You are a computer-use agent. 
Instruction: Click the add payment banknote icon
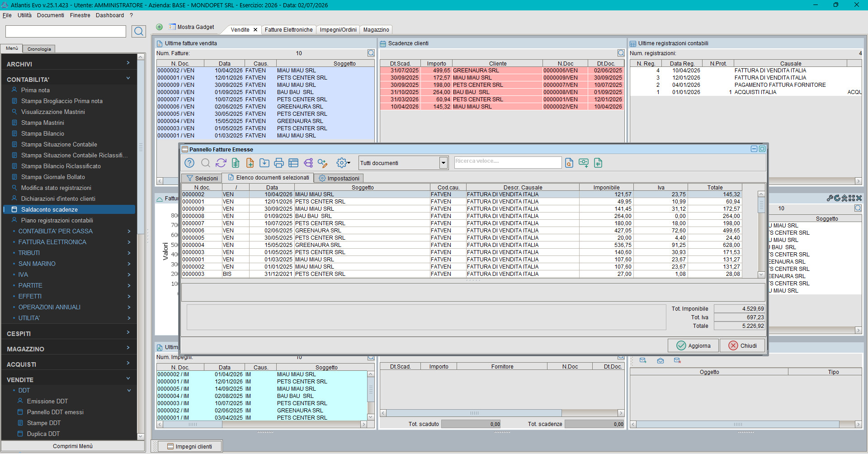coord(584,163)
